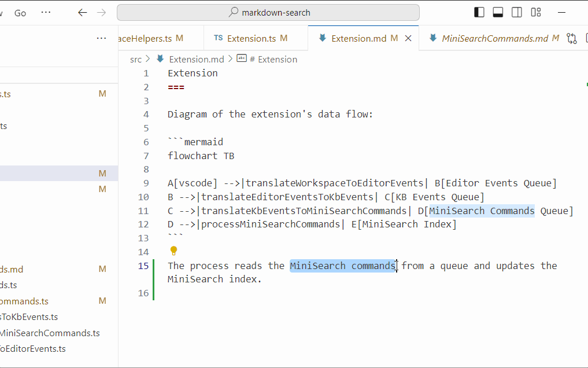
Task: Click line number 9 in the gutter
Action: [146, 183]
